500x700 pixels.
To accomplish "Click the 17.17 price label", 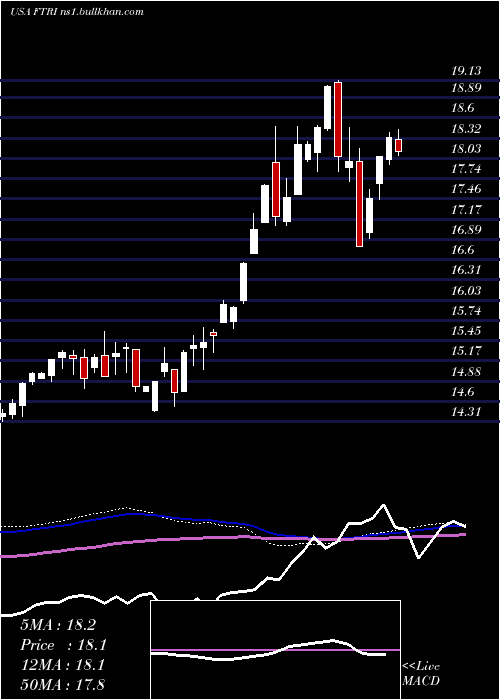I will 466,209.
